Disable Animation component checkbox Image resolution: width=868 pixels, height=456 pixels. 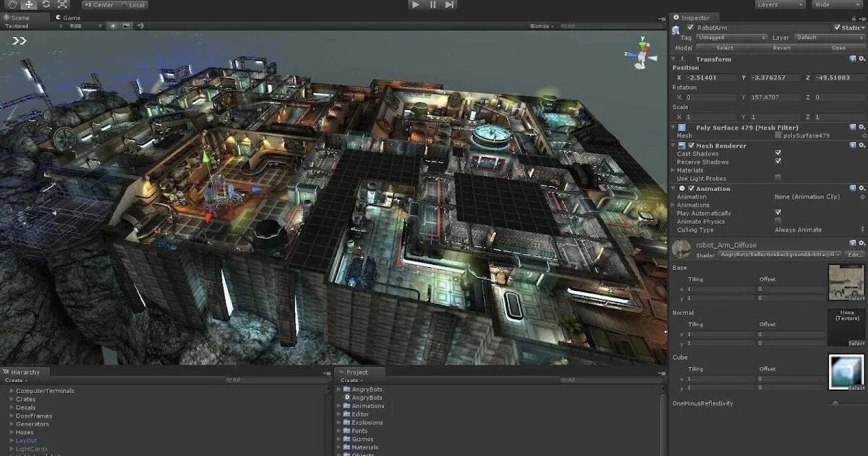[x=692, y=188]
